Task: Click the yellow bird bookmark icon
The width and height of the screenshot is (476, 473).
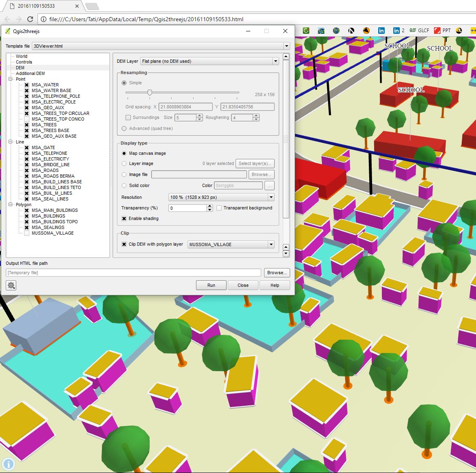Action: [x=459, y=30]
